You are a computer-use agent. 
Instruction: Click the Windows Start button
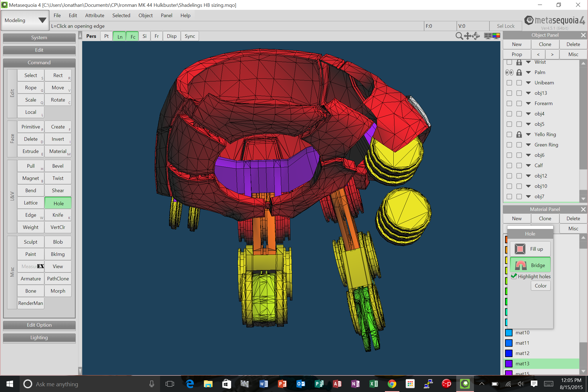click(10, 384)
